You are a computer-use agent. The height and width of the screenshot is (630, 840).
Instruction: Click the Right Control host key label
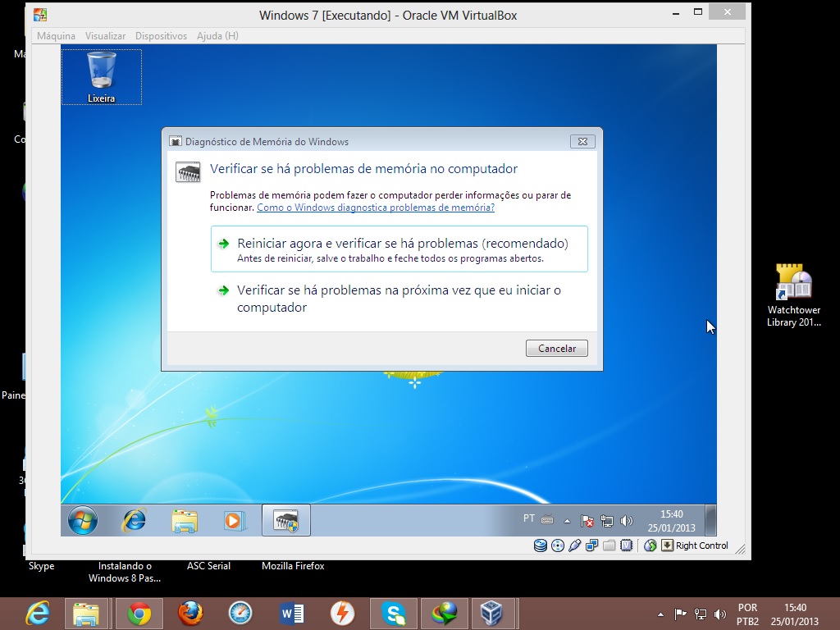[x=702, y=546]
